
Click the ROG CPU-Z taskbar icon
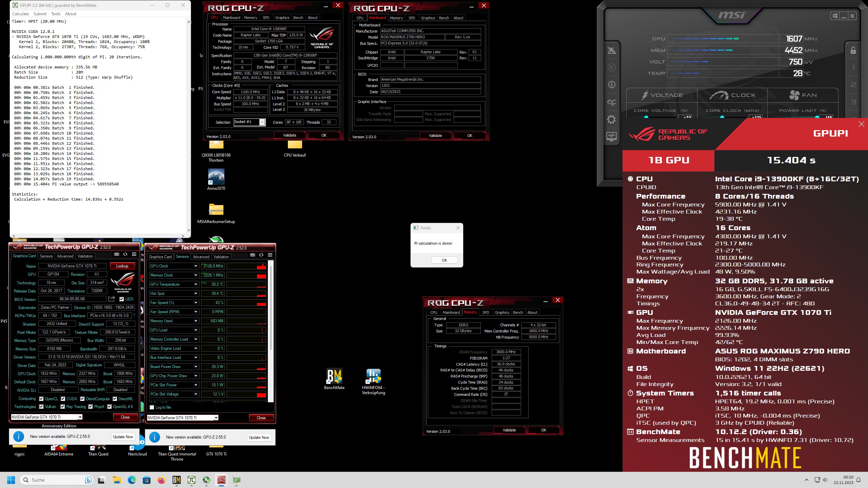coord(221,480)
